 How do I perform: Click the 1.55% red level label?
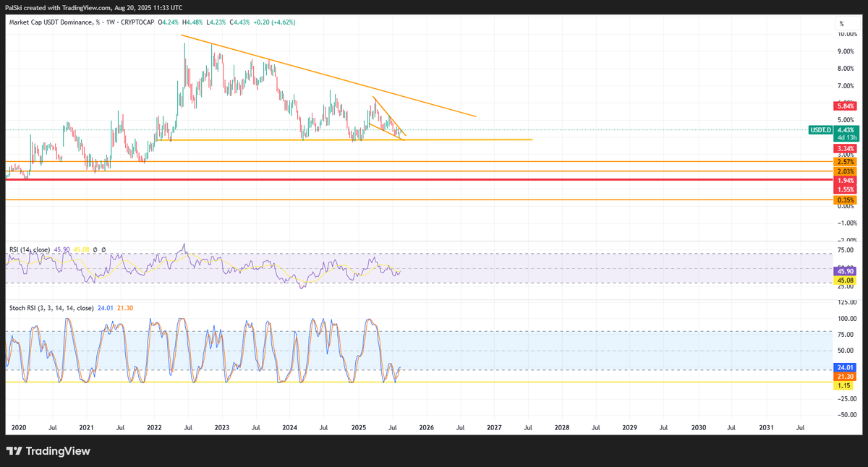coord(845,189)
